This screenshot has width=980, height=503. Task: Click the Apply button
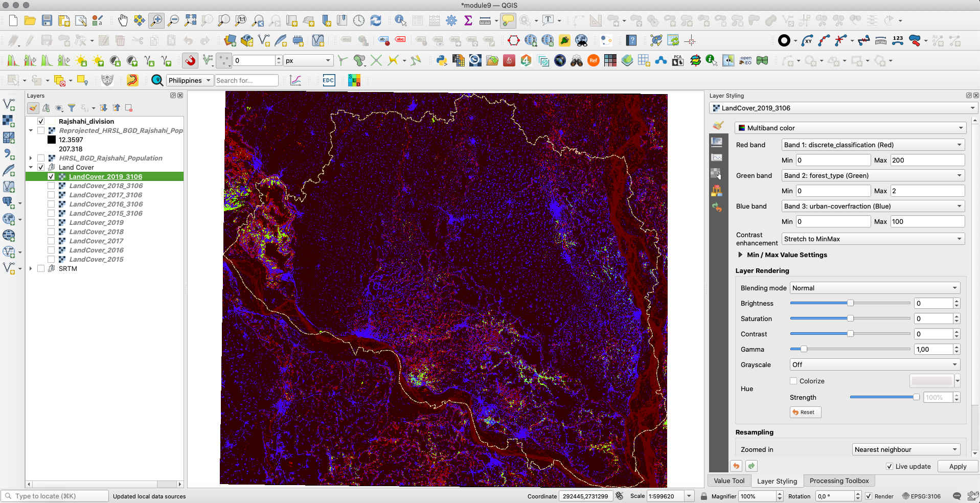click(x=958, y=466)
